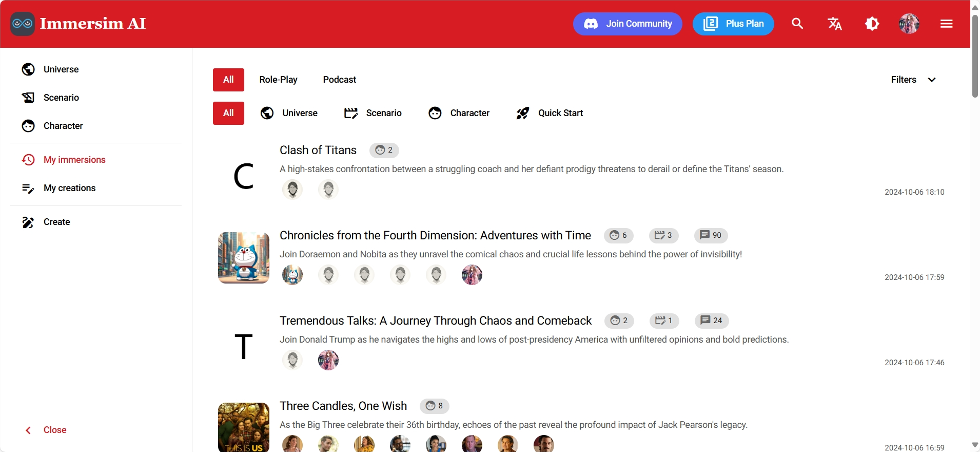Screen dimensions: 980x452
Task: Open Clash of Titans title
Action: (x=318, y=150)
